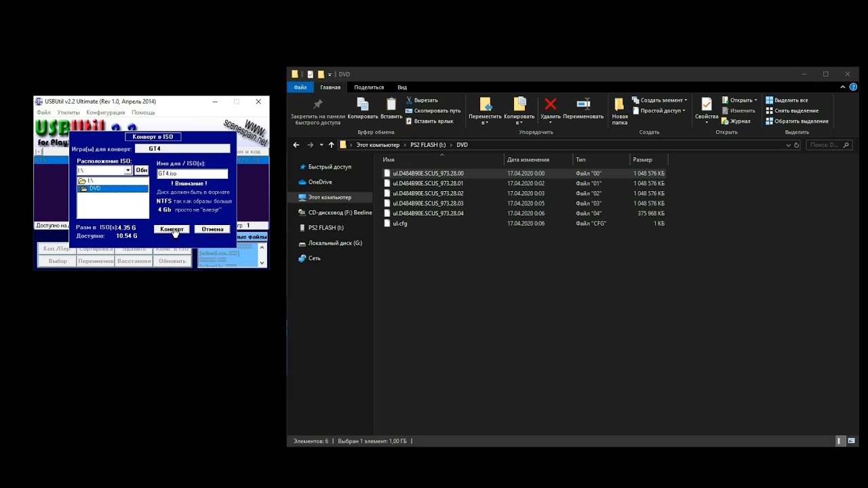Select the DVD folder in USBUtil list

point(113,188)
